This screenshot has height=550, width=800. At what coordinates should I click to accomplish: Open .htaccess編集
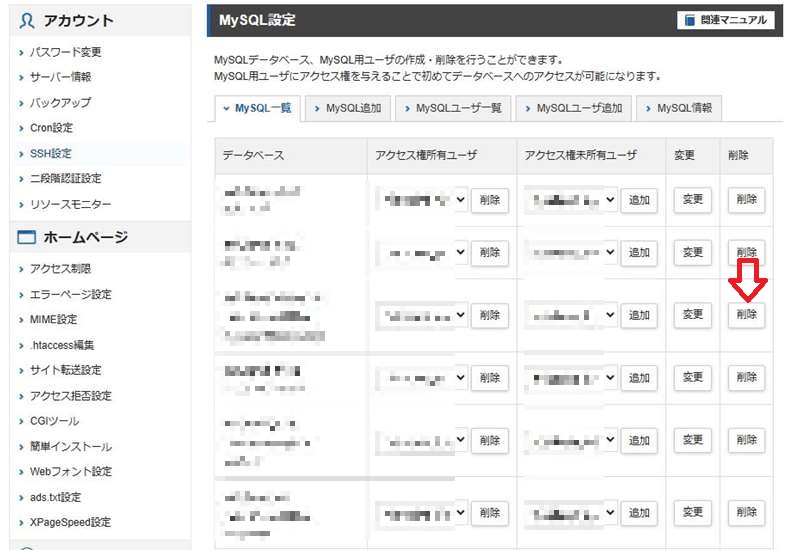(x=62, y=345)
